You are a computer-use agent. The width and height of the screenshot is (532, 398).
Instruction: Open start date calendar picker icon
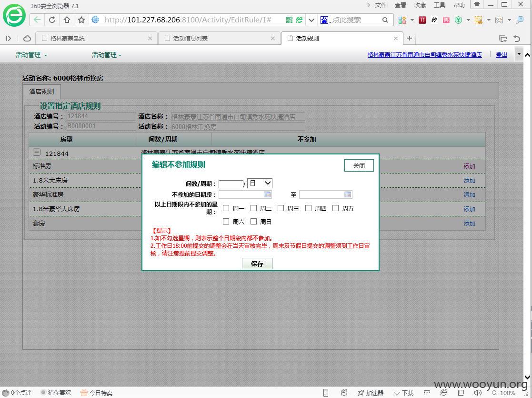pos(267,194)
